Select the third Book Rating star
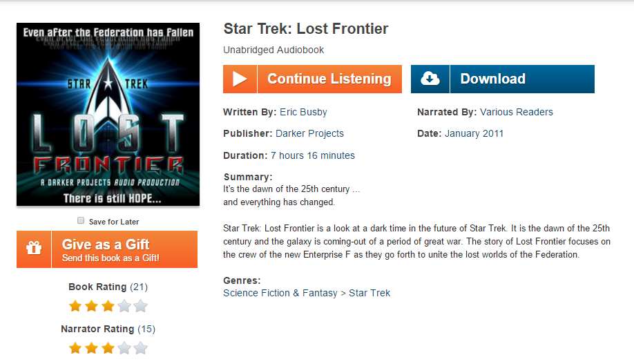The height and width of the screenshot is (364, 634). click(108, 306)
